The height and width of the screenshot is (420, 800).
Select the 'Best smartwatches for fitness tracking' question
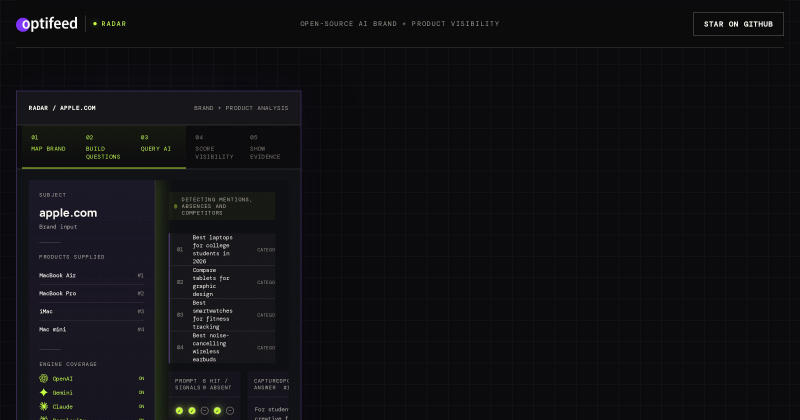pos(222,315)
